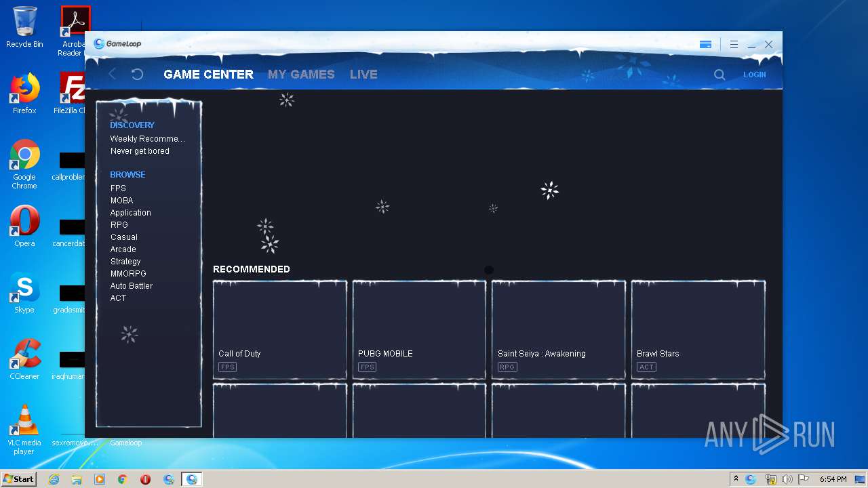Open FileZilla Client desktop shortcut
The image size is (868, 488).
pos(70,93)
